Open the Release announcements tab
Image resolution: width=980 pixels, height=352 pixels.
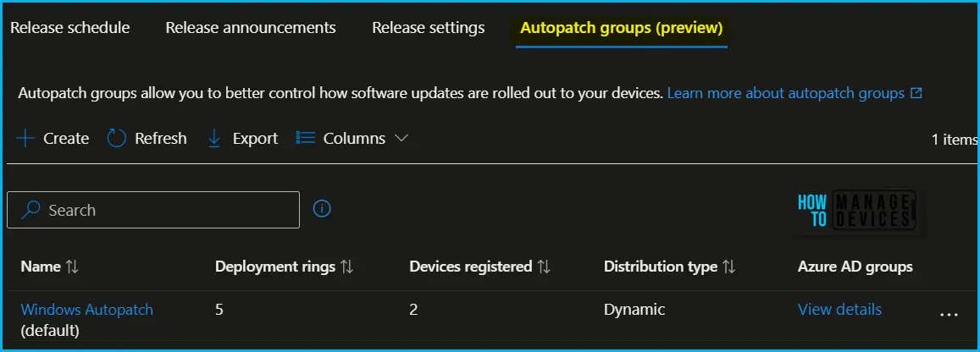pyautogui.click(x=251, y=27)
